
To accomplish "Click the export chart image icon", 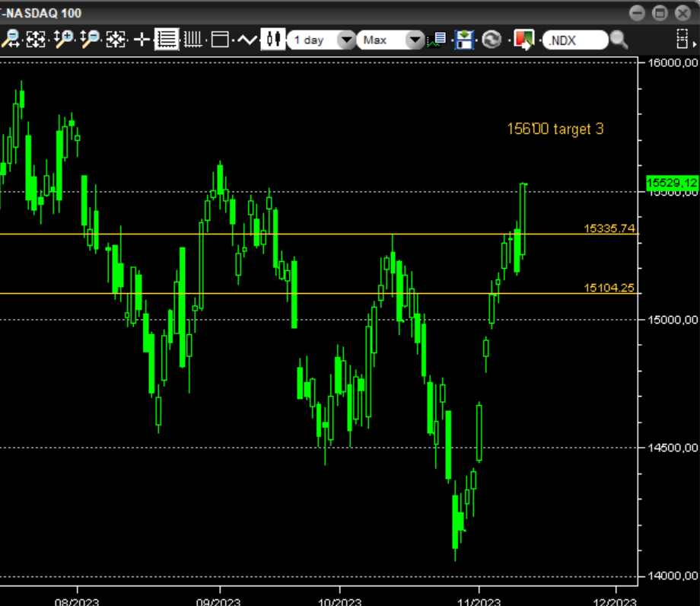I will [523, 40].
